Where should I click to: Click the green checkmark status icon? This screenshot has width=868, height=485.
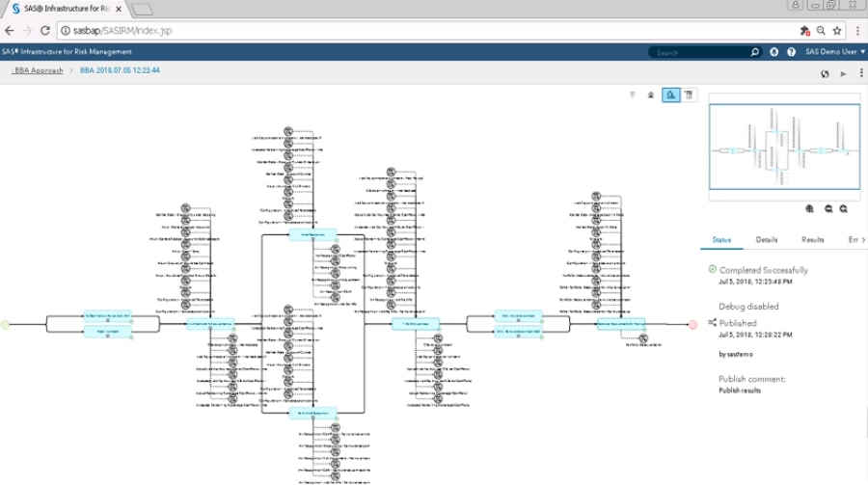pos(712,269)
